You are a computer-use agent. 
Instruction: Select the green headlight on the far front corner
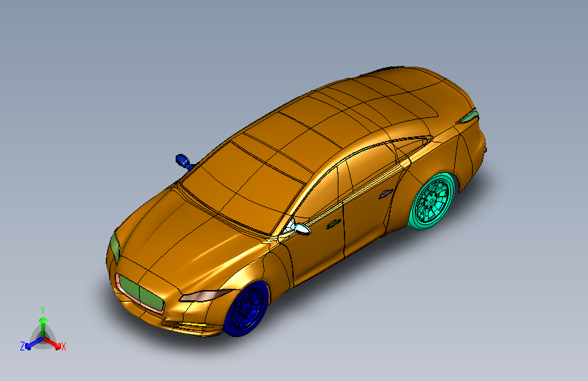[x=115, y=245]
